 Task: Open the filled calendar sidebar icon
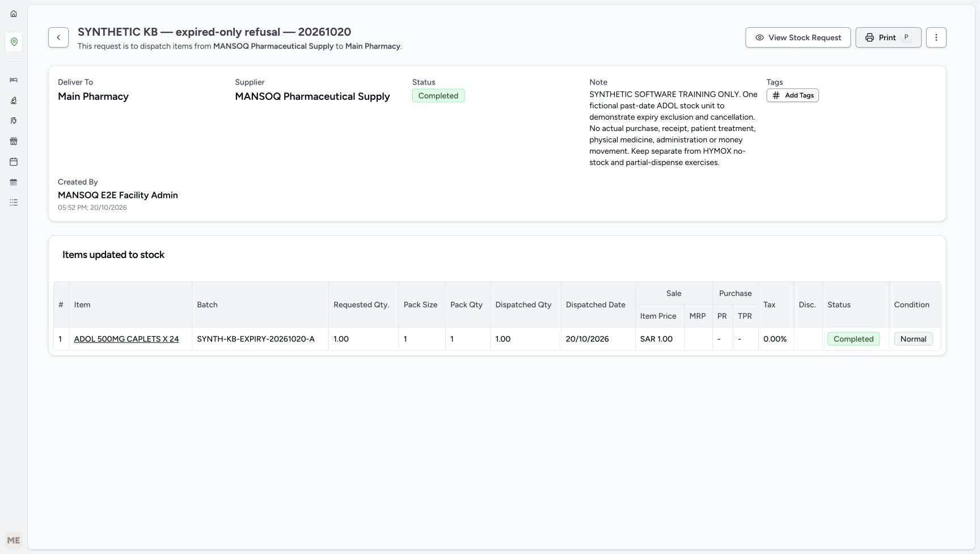[x=14, y=182]
